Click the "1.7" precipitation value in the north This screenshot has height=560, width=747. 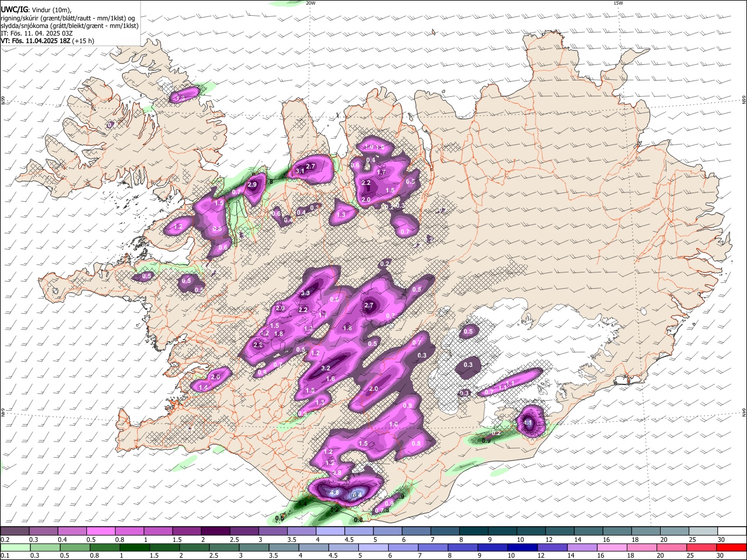pyautogui.click(x=382, y=173)
